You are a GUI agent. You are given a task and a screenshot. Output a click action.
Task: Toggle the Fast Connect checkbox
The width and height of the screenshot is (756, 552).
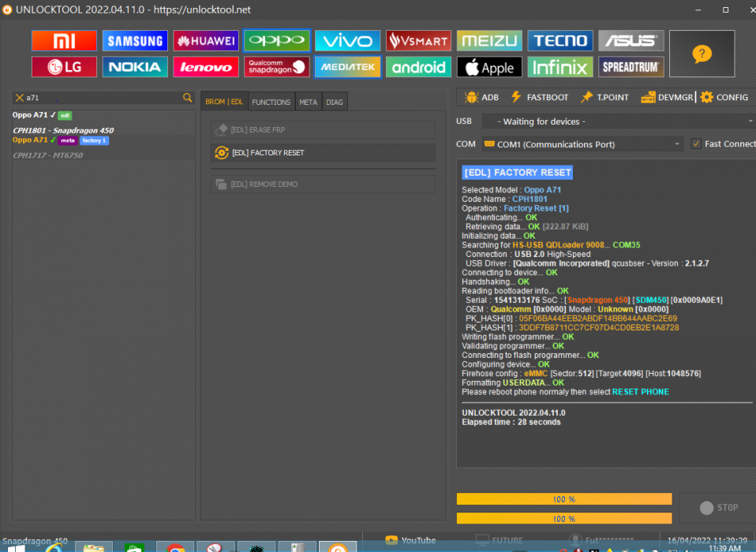coord(696,144)
